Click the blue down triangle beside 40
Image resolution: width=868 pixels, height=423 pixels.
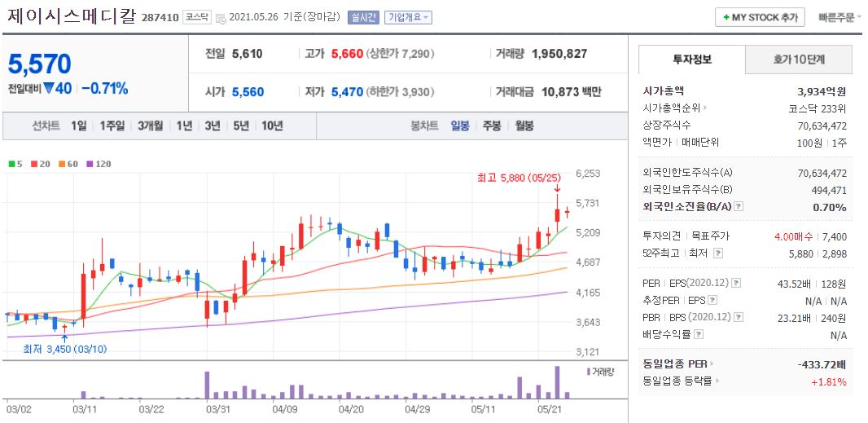[x=48, y=88]
